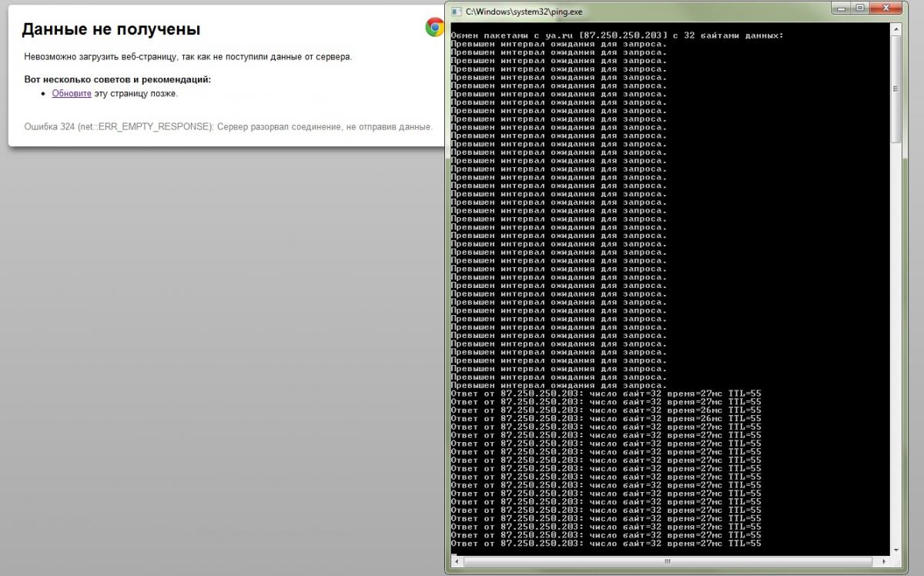The image size is (924, 576).
Task: Click the console scrollbar up arrow
Action: pos(896,30)
